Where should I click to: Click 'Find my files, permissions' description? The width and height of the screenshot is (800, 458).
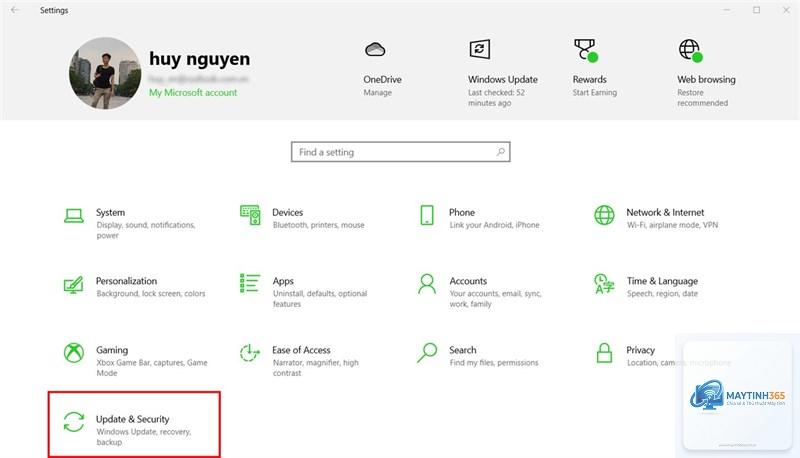[494, 363]
